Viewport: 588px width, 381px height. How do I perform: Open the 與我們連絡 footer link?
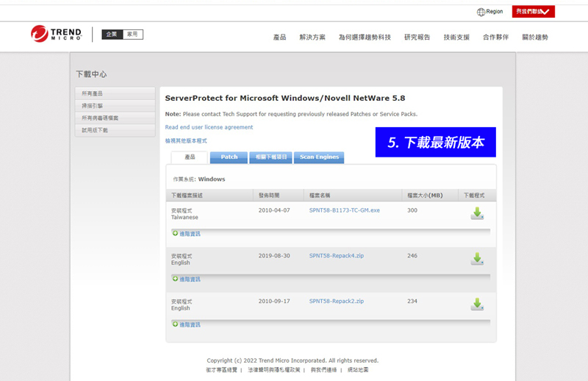(323, 370)
